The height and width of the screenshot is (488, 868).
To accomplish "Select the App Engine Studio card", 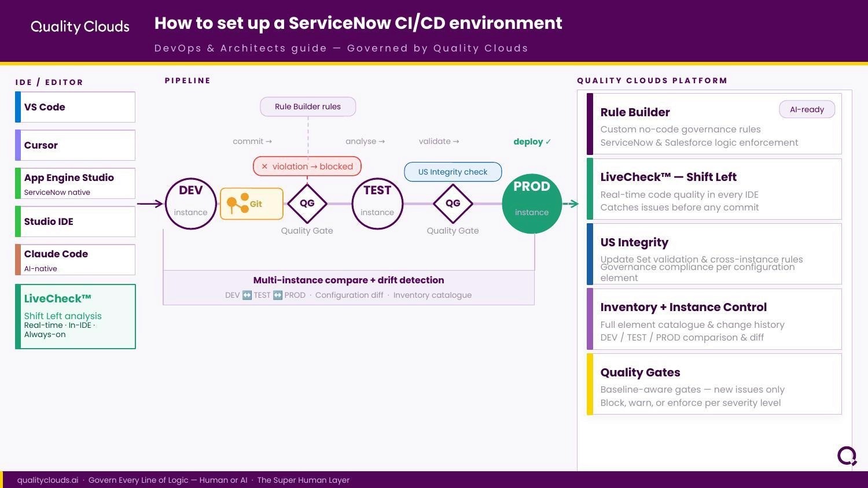I will pyautogui.click(x=75, y=183).
